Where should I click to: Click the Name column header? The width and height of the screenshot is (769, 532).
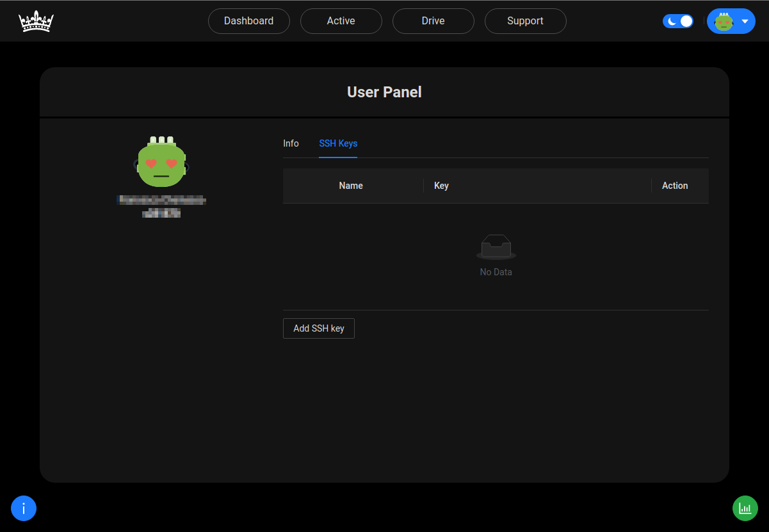tap(351, 186)
